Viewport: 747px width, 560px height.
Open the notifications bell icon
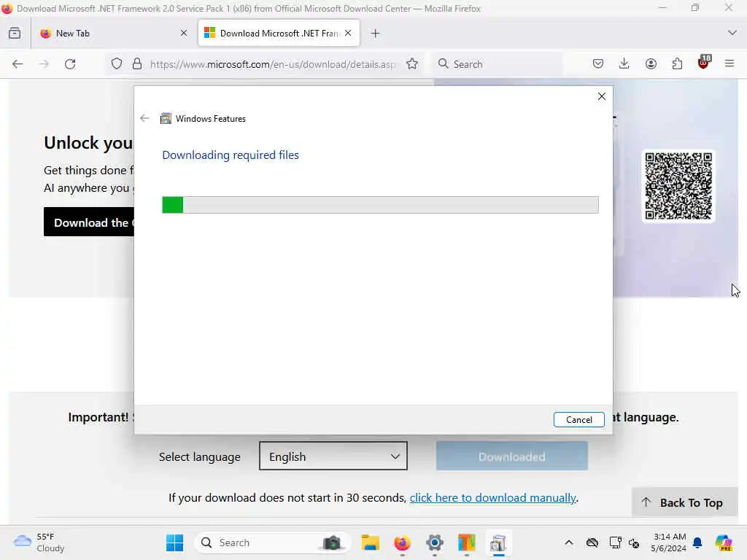(x=697, y=542)
